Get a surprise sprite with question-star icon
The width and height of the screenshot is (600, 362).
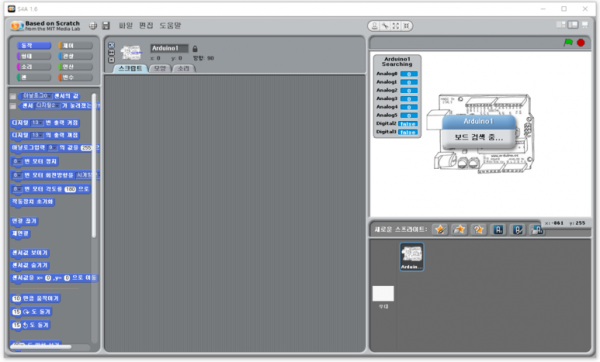pos(478,229)
